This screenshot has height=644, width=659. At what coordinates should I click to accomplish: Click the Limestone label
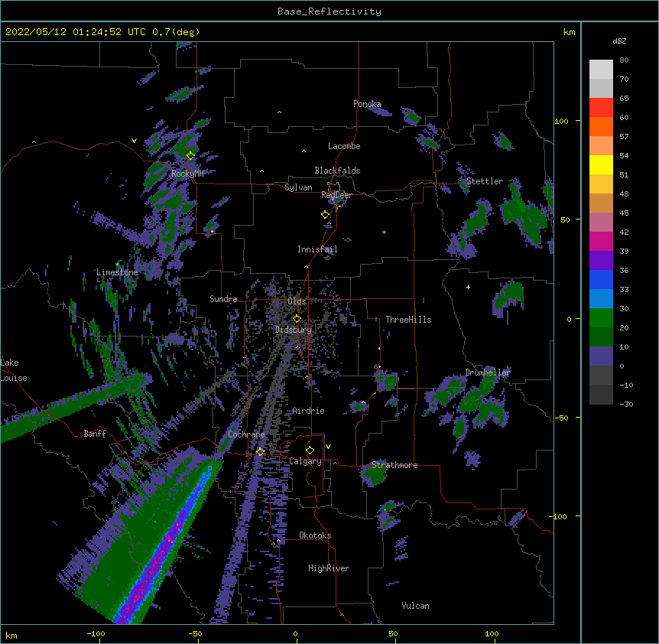(x=117, y=272)
